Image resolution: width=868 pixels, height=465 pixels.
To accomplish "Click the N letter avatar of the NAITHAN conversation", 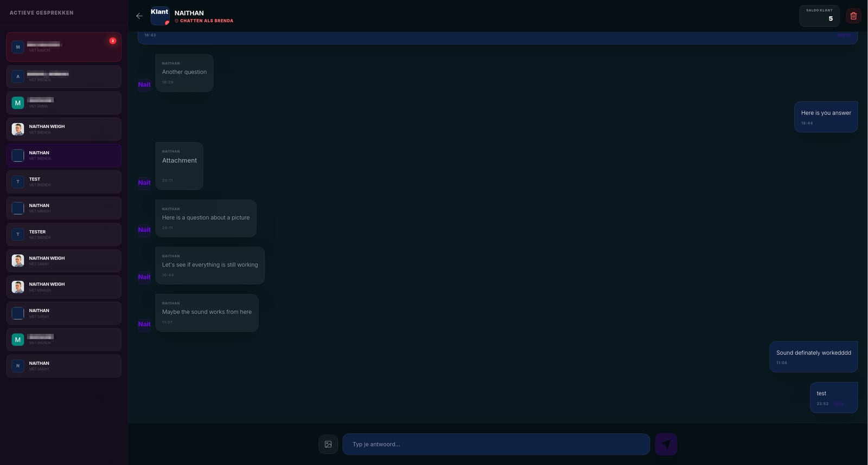I will coord(18,366).
